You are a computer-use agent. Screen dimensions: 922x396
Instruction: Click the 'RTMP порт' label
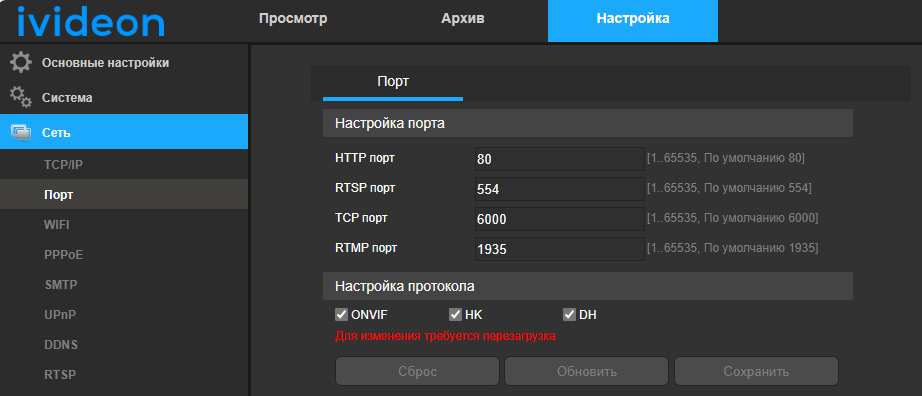point(366,248)
